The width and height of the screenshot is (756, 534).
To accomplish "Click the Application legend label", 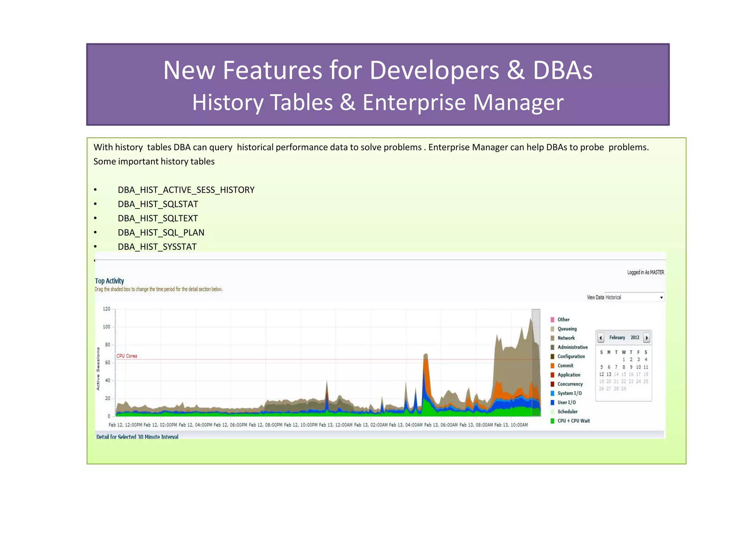I will click(568, 375).
